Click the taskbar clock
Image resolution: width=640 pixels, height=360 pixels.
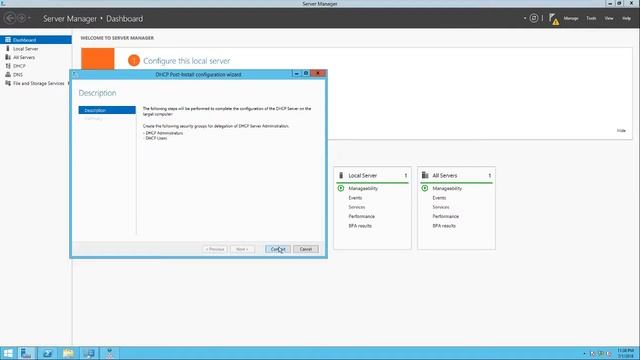point(625,353)
